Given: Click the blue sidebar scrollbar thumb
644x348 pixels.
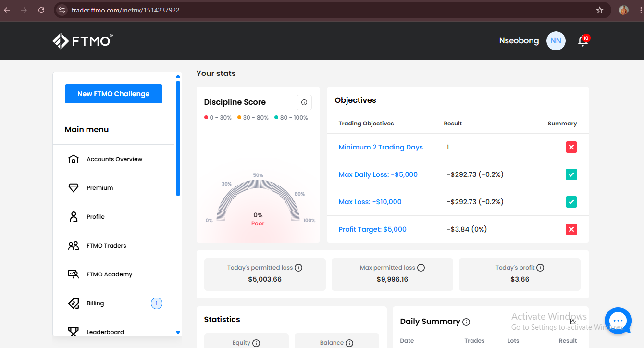Looking at the screenshot, I should coord(178,138).
